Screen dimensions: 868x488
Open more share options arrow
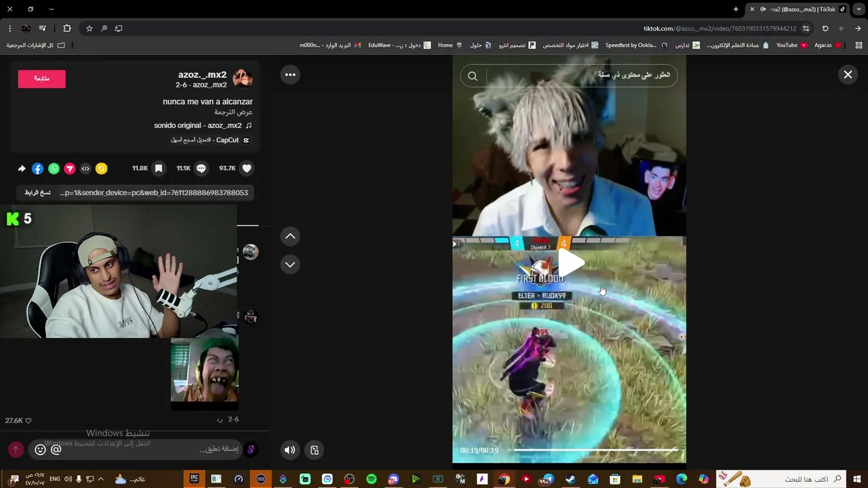tap(22, 169)
